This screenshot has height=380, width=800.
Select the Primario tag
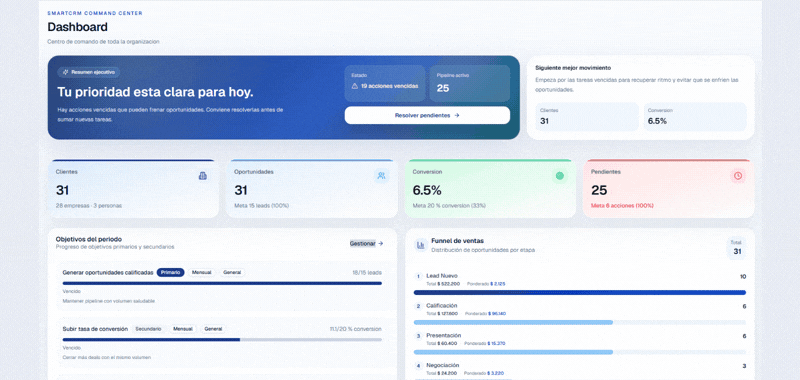170,273
